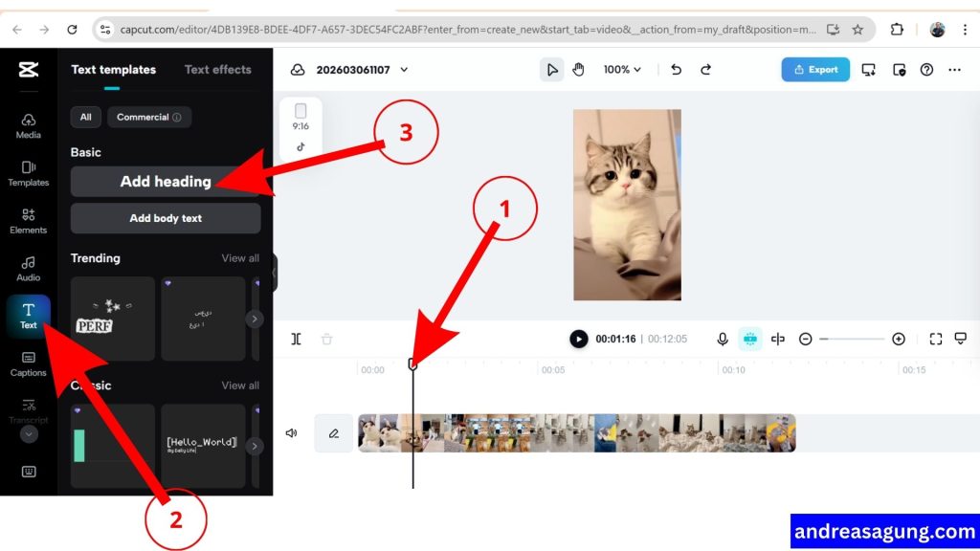Select the split tool above the timeline
Image resolution: width=980 pixels, height=551 pixels.
tap(296, 339)
